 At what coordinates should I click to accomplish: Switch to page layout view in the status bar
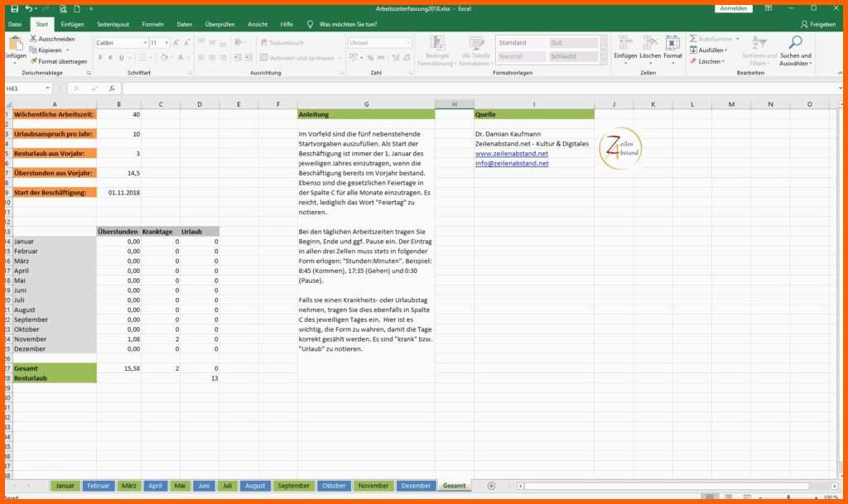pyautogui.click(x=729, y=497)
